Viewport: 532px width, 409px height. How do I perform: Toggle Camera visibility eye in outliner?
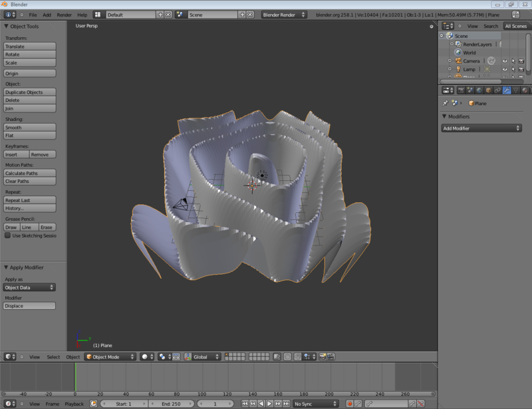[x=505, y=61]
